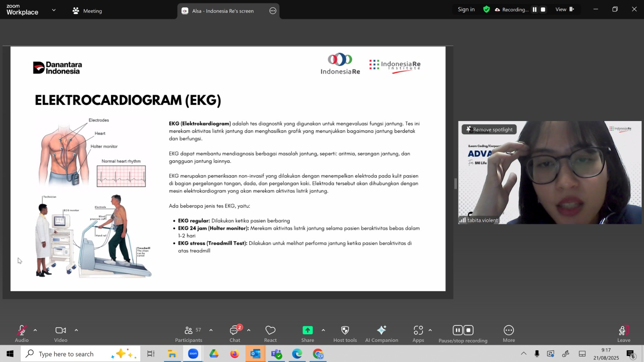
Task: Expand video options arrow
Action: click(x=76, y=330)
